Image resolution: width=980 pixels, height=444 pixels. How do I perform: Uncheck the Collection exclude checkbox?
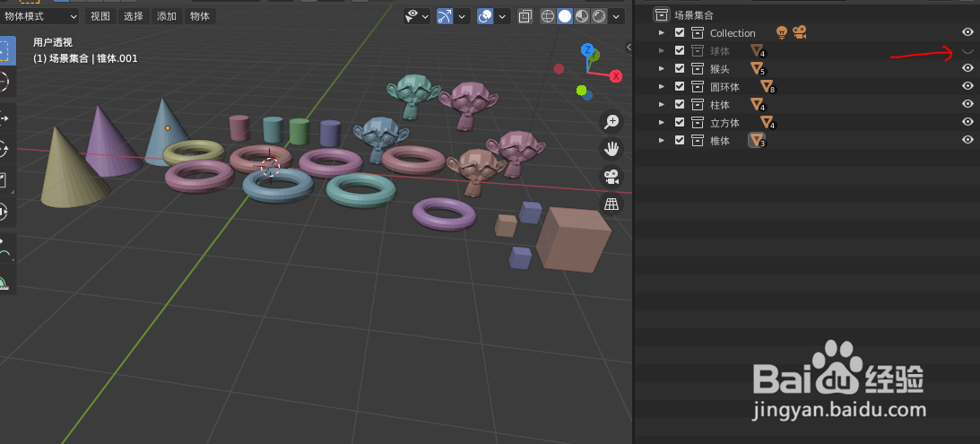point(680,32)
